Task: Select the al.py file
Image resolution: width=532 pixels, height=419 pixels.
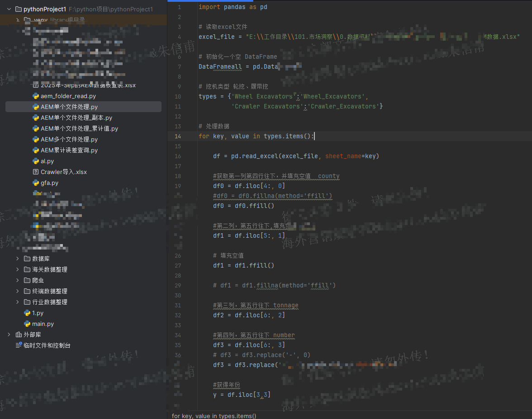Action: [47, 161]
